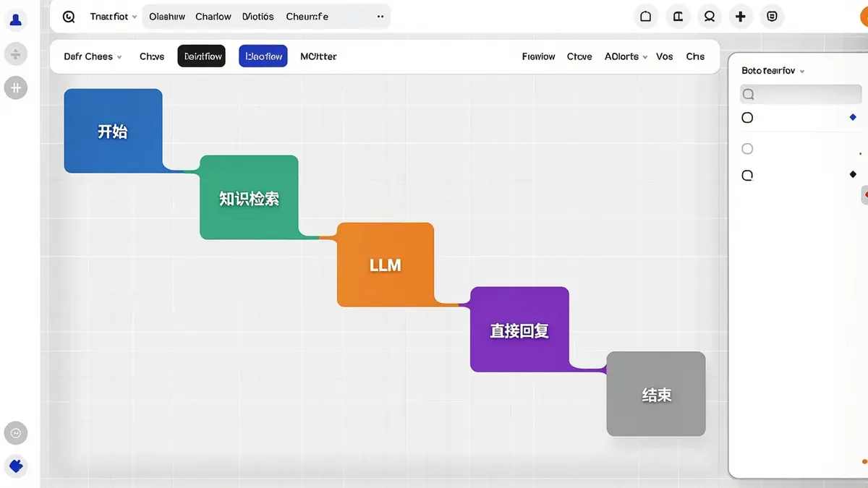Switch to the Charlow tab
The image size is (868, 488).
(213, 17)
